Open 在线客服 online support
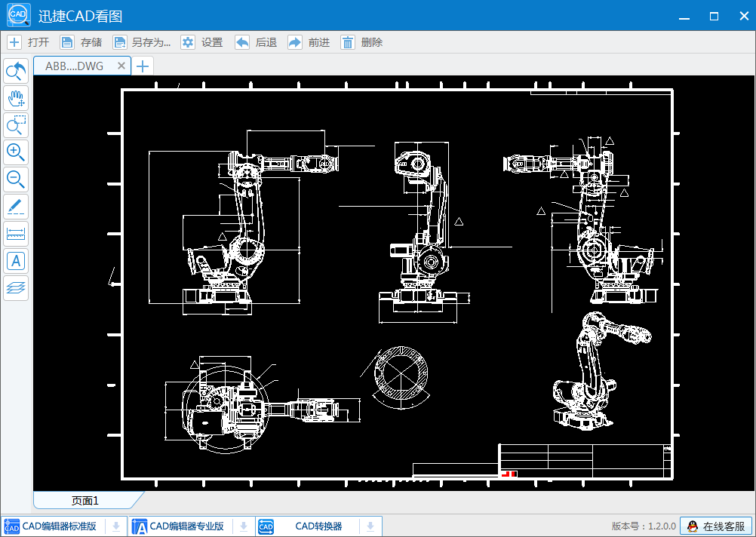 tap(715, 526)
